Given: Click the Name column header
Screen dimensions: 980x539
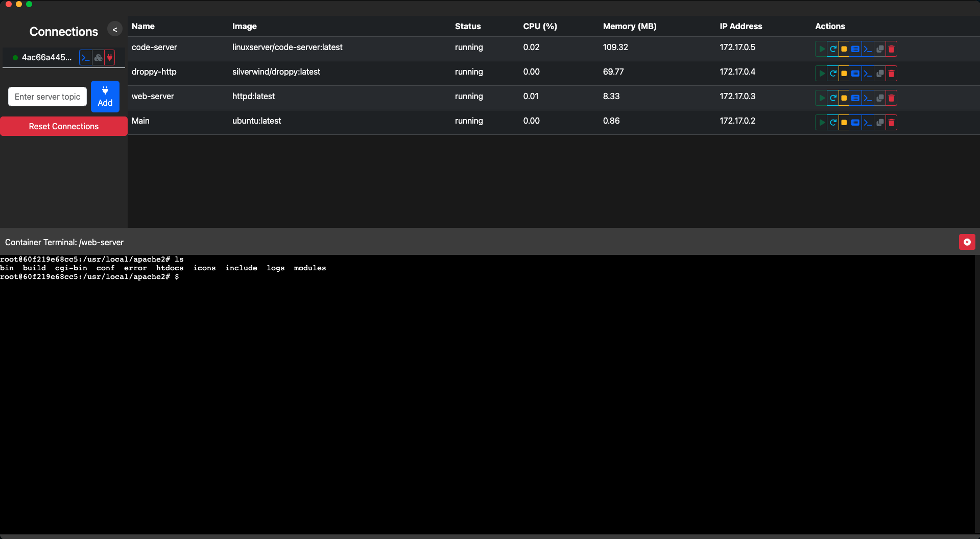Looking at the screenshot, I should pyautogui.click(x=143, y=26).
